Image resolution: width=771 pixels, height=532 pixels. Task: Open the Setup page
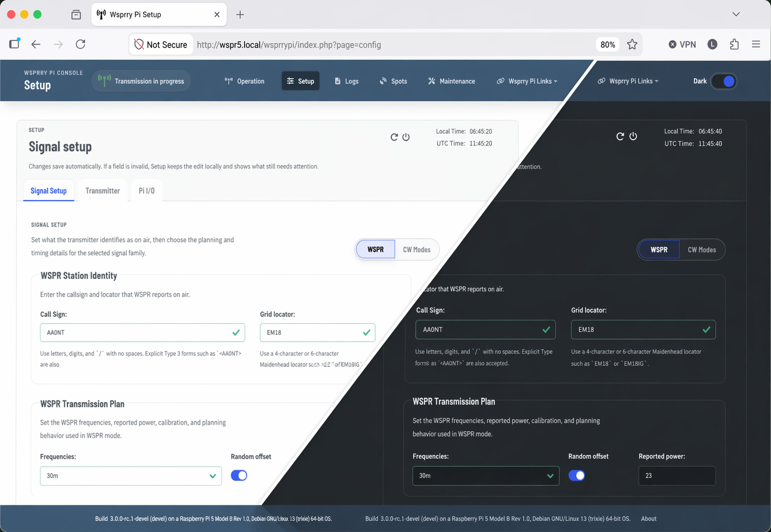(300, 81)
